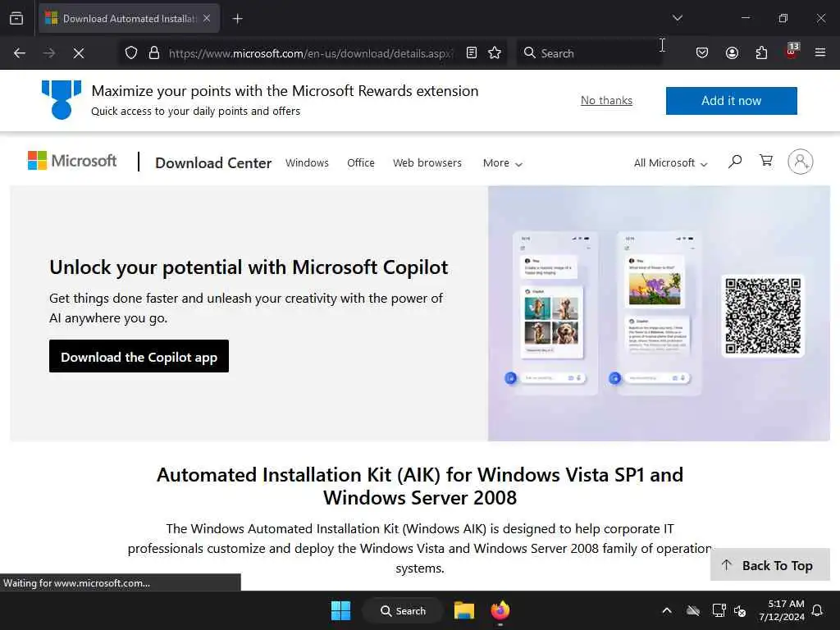The width and height of the screenshot is (840, 630).
Task: Open extensions puzzle icon
Action: [x=761, y=52]
